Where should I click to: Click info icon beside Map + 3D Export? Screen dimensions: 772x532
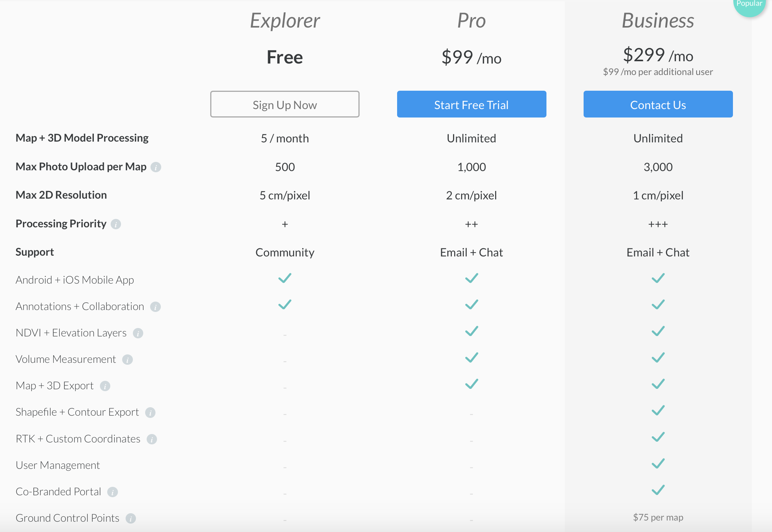click(105, 386)
